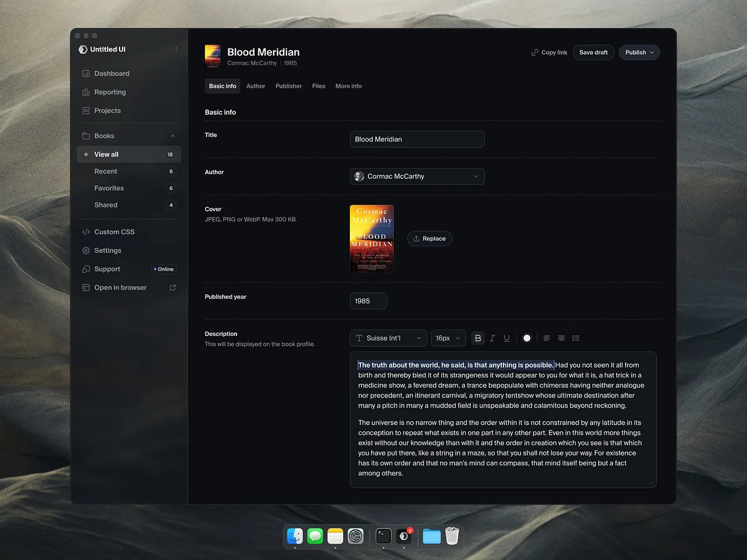
Task: Select View all under Books
Action: coord(129,154)
